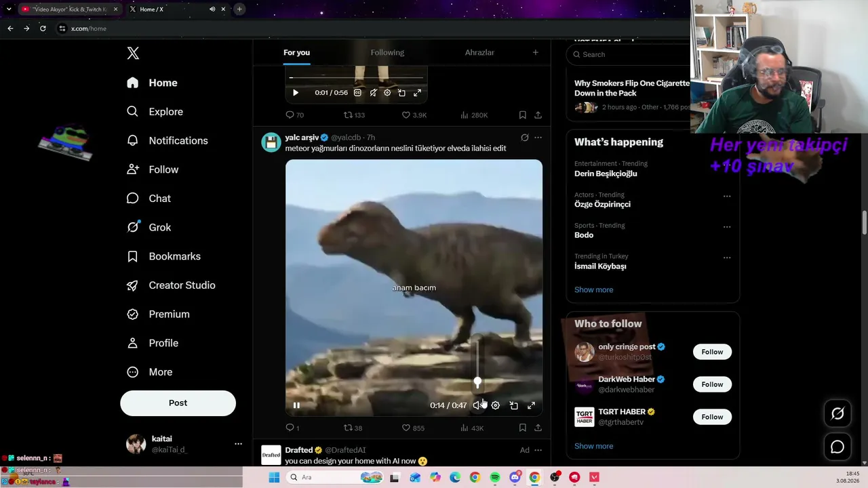Open the floating chat messages button
The image size is (868, 488).
pyautogui.click(x=837, y=447)
